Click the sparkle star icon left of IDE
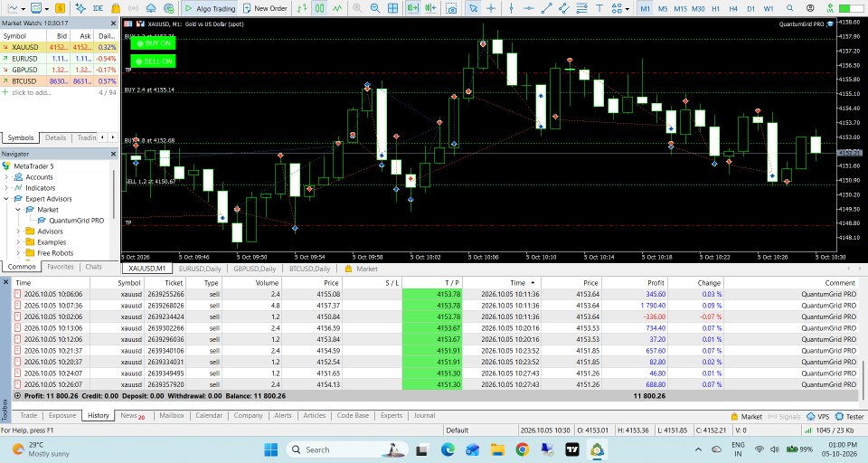The width and height of the screenshot is (868, 463). coord(80,8)
